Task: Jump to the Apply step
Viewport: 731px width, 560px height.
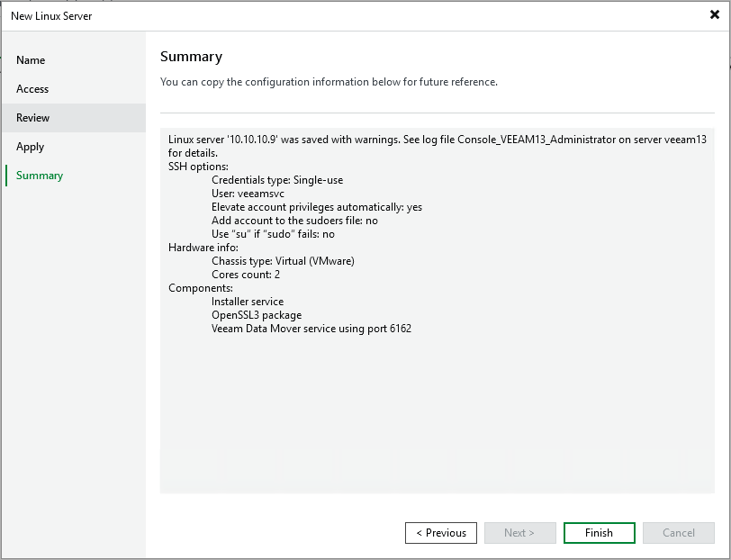Action: 30,147
